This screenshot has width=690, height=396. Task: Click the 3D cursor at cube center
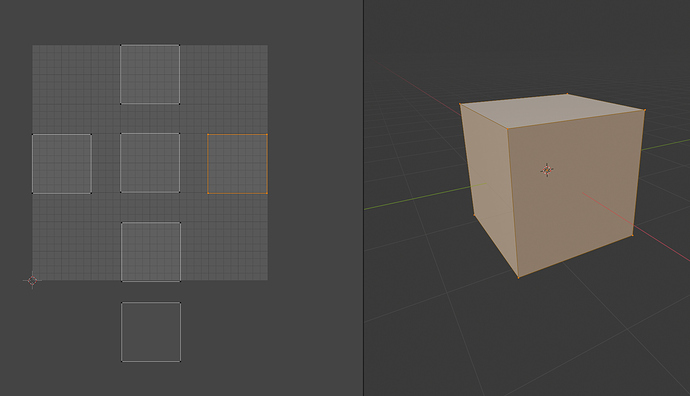click(x=547, y=170)
